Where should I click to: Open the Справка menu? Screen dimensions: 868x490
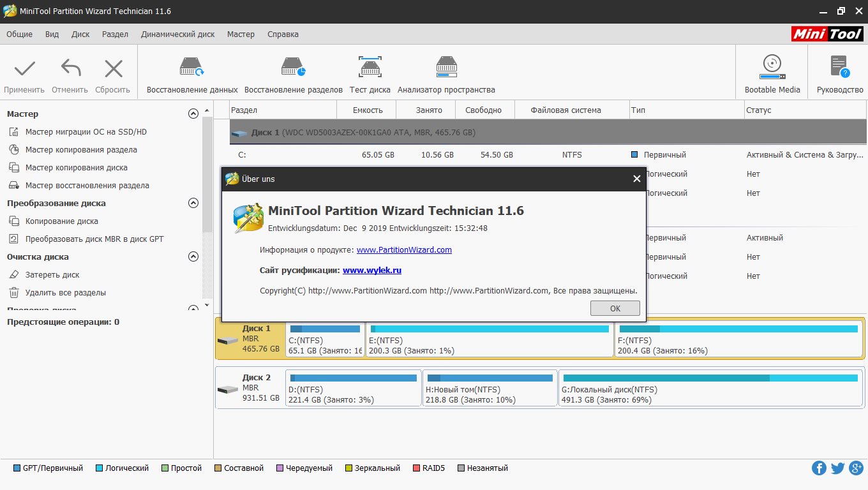tap(283, 34)
